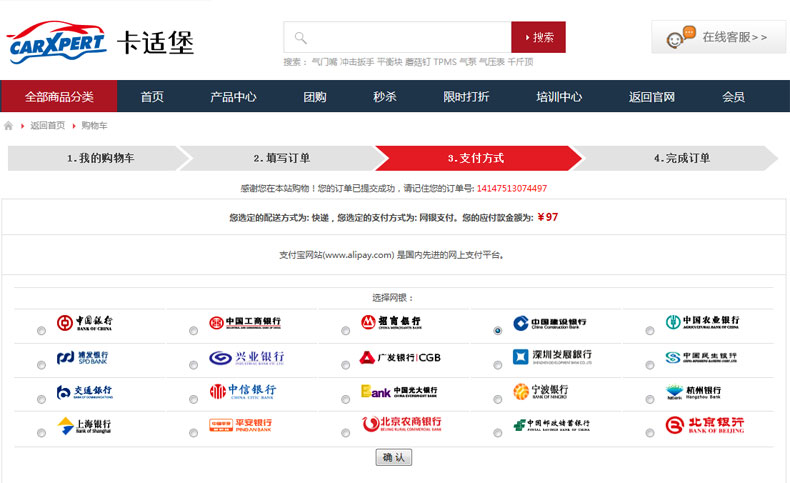Click the 杭州银行 logo
The height and width of the screenshot is (483, 790).
(x=693, y=392)
